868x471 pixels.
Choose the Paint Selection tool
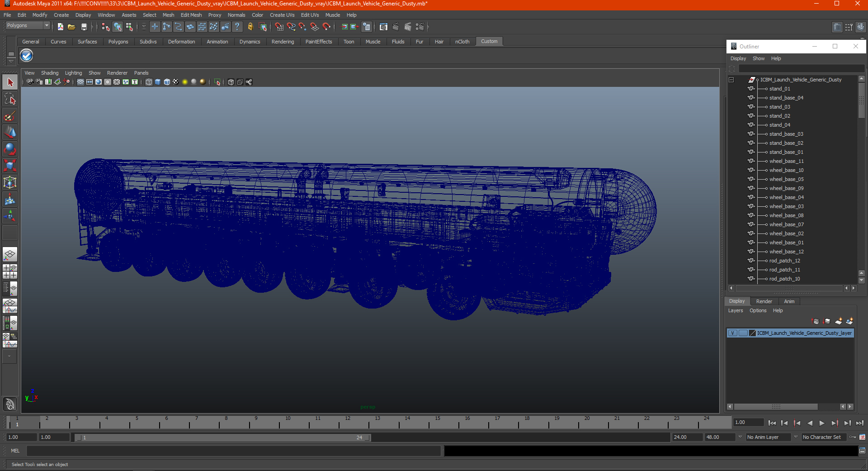10,116
